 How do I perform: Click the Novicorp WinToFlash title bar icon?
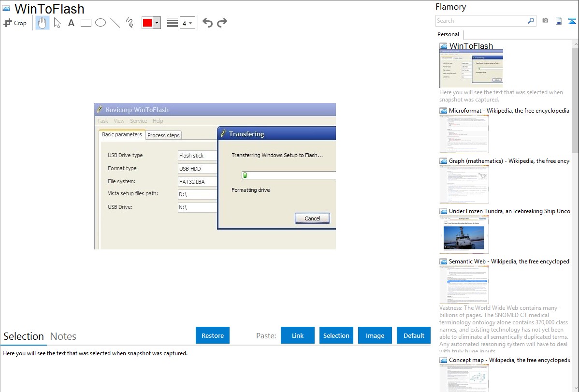tap(100, 109)
